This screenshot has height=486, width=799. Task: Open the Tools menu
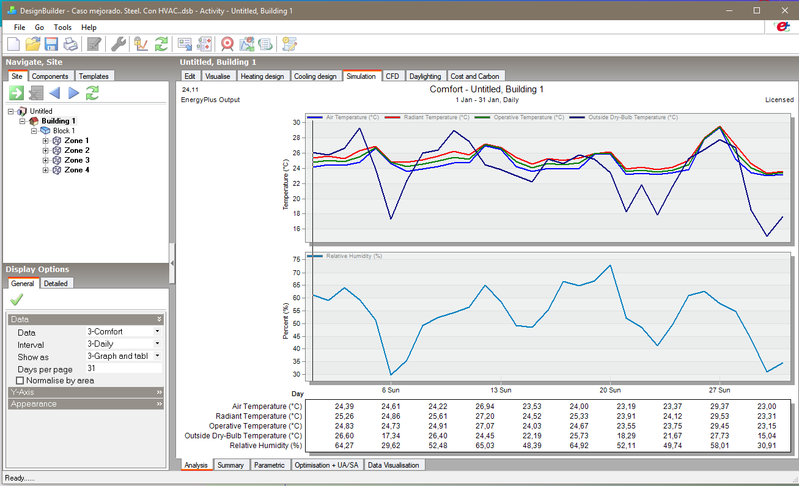coord(63,27)
